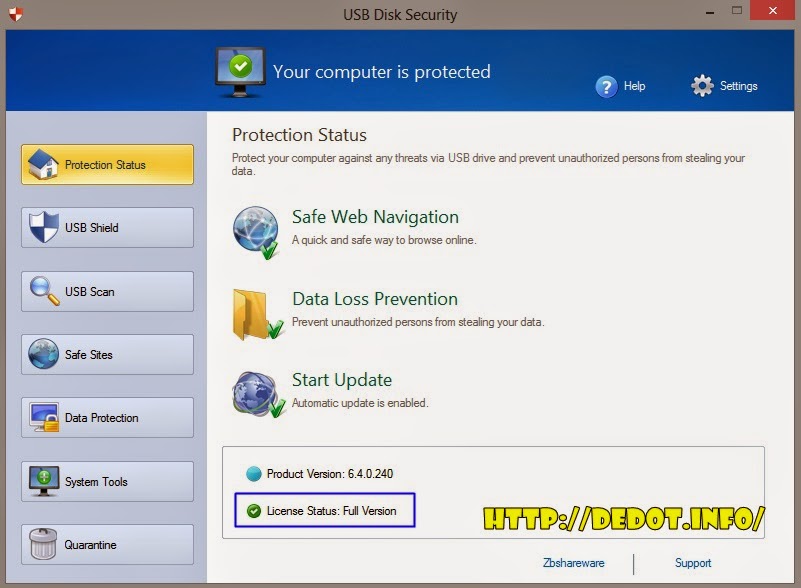Screen dimensions: 801x588
Task: Click the Safe Sites globe icon
Action: click(44, 354)
